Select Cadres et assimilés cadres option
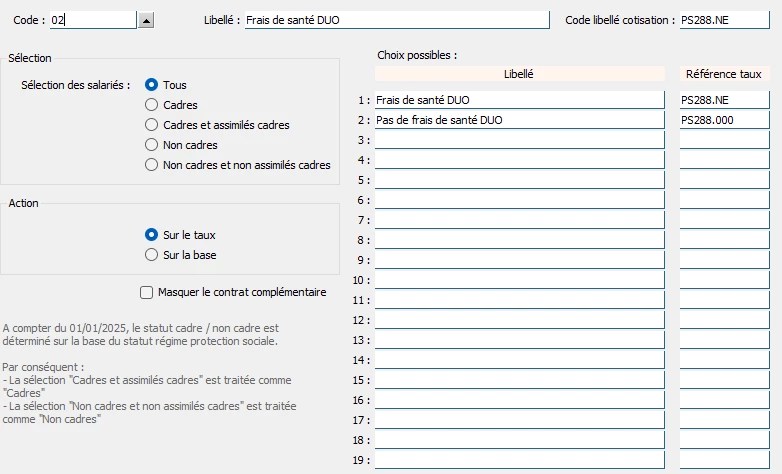The image size is (782, 474). [x=151, y=125]
